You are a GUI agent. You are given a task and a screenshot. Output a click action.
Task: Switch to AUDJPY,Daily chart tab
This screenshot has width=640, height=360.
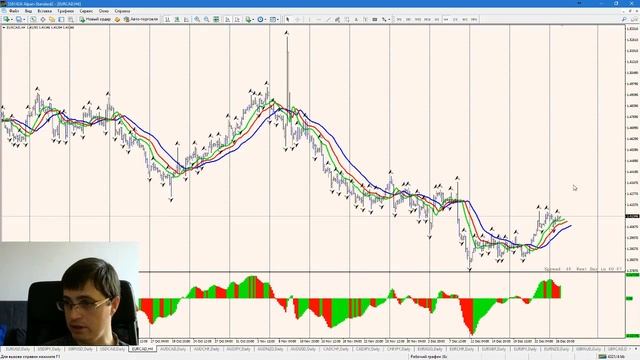[x=238, y=349]
